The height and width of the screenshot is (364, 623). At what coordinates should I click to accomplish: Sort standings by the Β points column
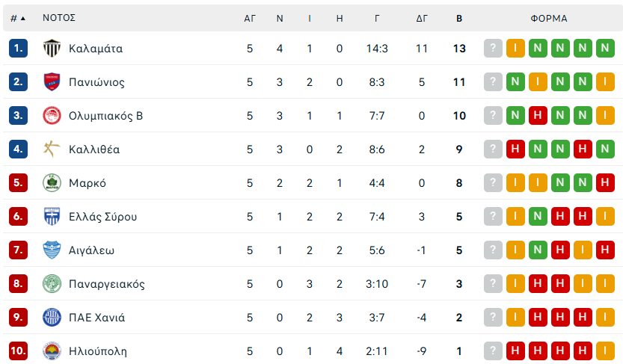(x=459, y=18)
